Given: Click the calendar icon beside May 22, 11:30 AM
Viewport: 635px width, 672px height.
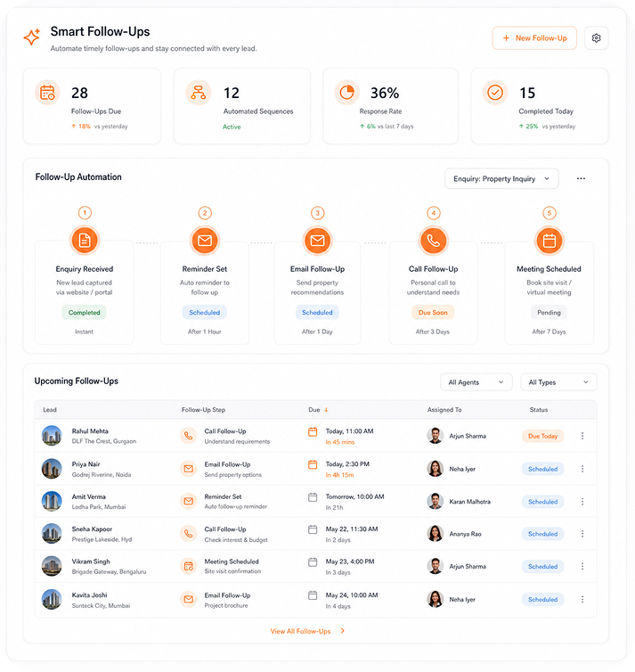Looking at the screenshot, I should tap(313, 529).
